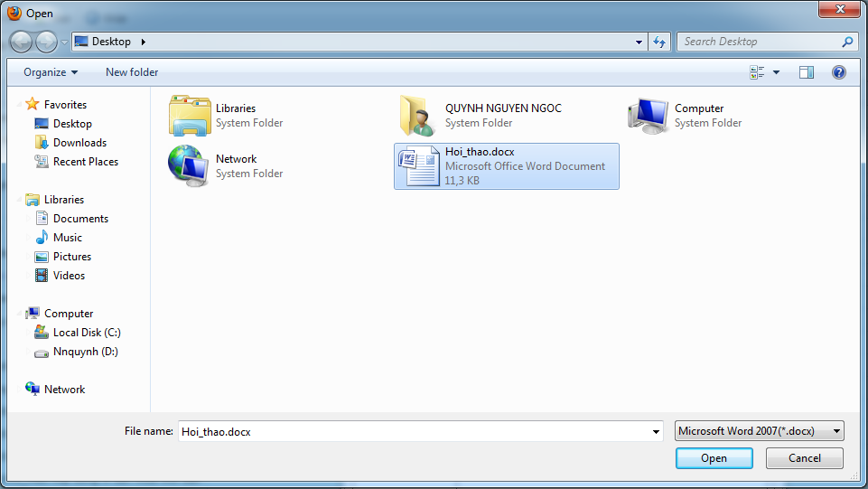Open the Libraries system folder icon
The width and height of the screenshot is (868, 489).
(x=189, y=116)
